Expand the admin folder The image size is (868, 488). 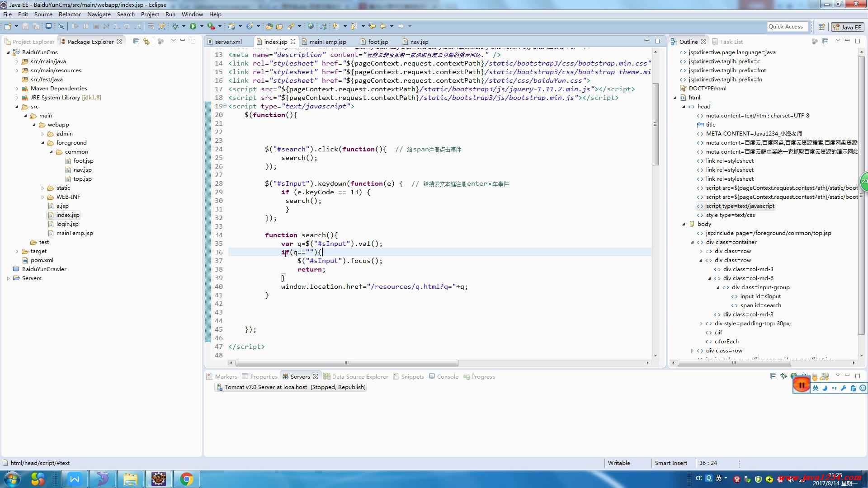click(42, 134)
